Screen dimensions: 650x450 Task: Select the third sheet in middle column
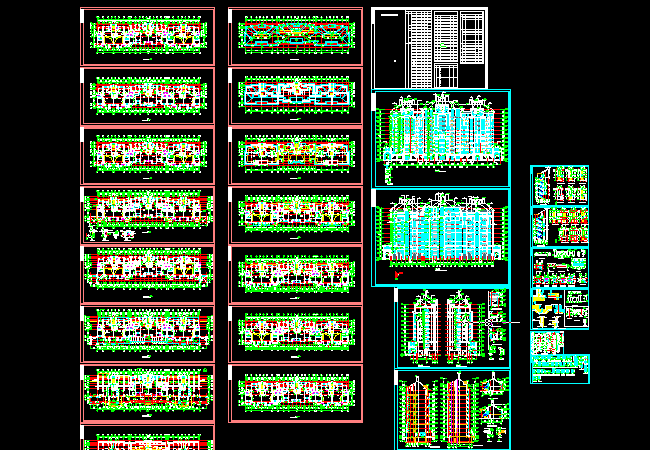(x=295, y=155)
